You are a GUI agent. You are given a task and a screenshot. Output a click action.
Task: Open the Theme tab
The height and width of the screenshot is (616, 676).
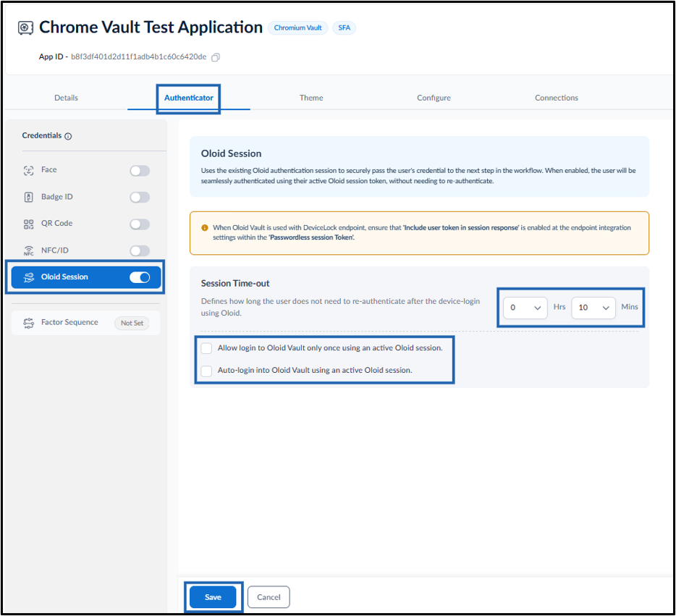pyautogui.click(x=311, y=98)
